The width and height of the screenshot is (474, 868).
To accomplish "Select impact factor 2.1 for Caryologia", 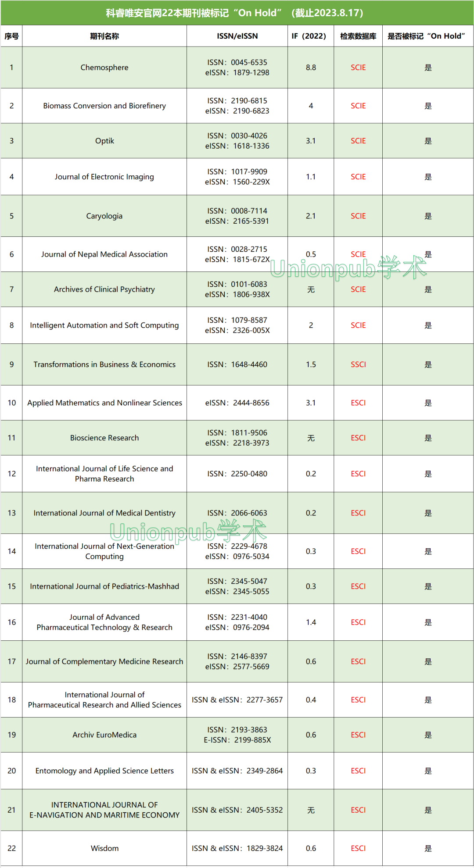I will (x=311, y=216).
